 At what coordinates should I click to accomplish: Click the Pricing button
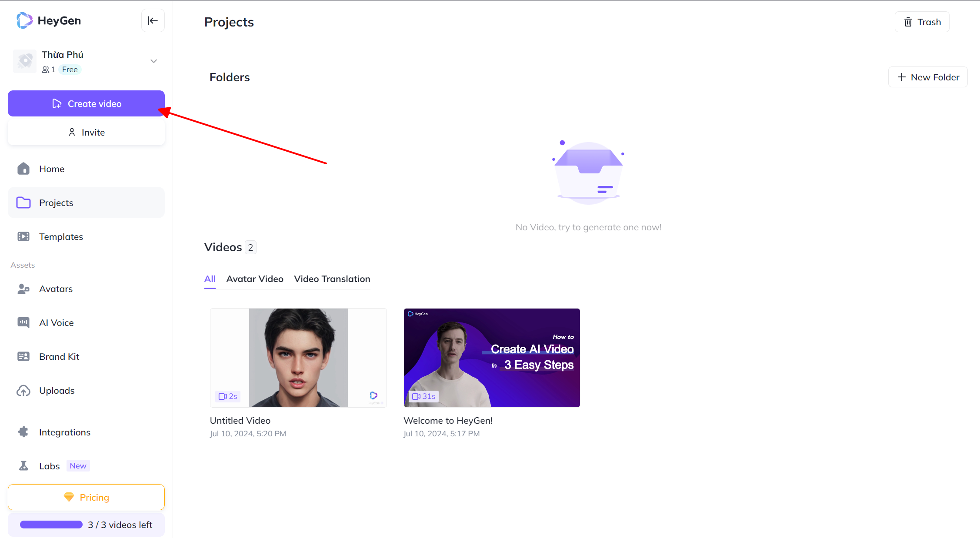pos(86,498)
